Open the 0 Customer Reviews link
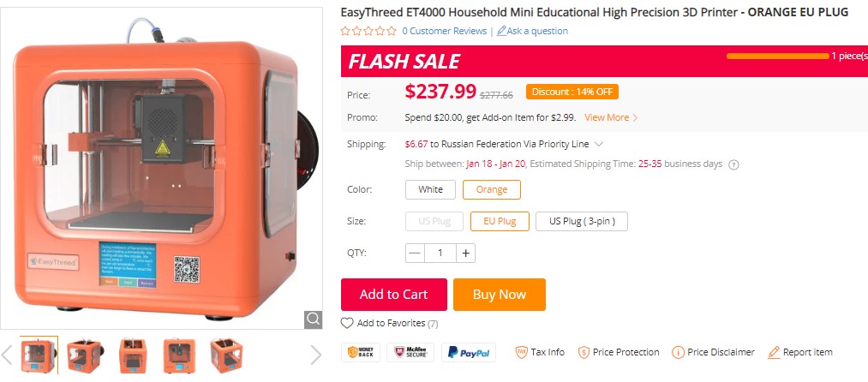The width and height of the screenshot is (868, 382). tap(444, 31)
